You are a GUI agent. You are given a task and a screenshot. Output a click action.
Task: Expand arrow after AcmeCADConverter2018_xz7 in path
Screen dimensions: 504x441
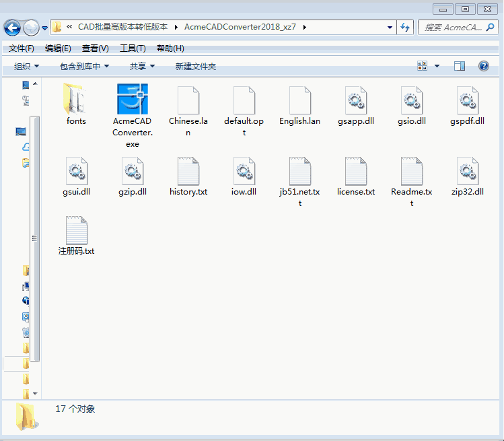tap(304, 27)
